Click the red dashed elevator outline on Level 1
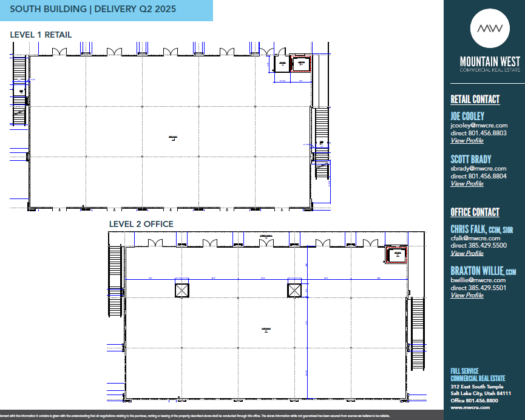525x420 pixels. tap(301, 64)
